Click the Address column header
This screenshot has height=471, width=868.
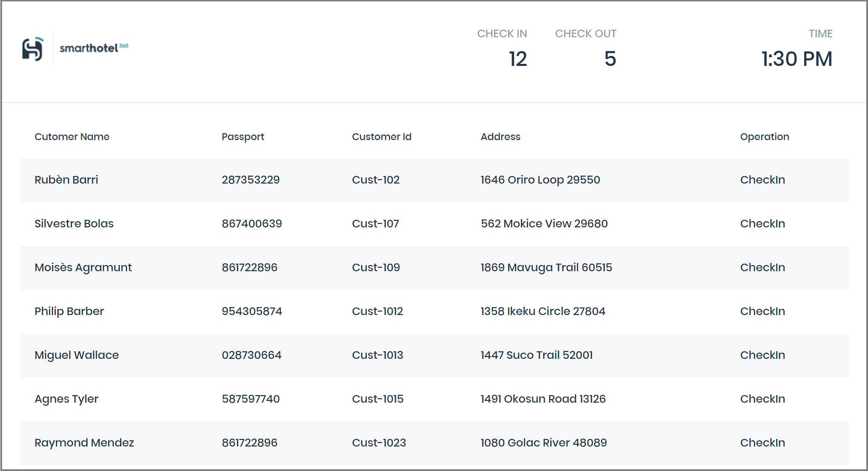click(500, 137)
